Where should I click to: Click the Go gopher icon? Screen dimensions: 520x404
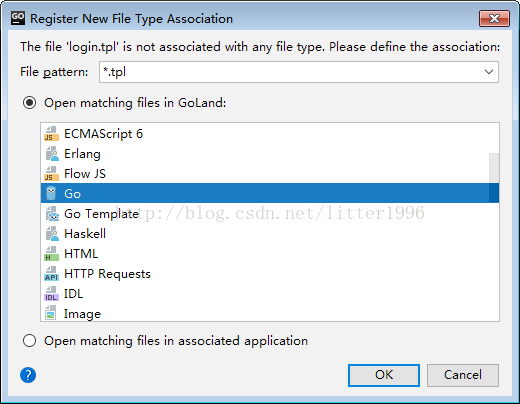(51, 193)
